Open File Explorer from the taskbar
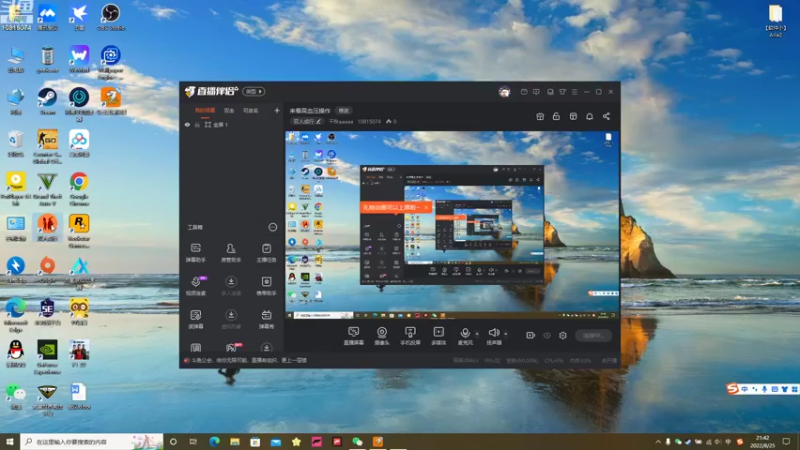 point(235,441)
